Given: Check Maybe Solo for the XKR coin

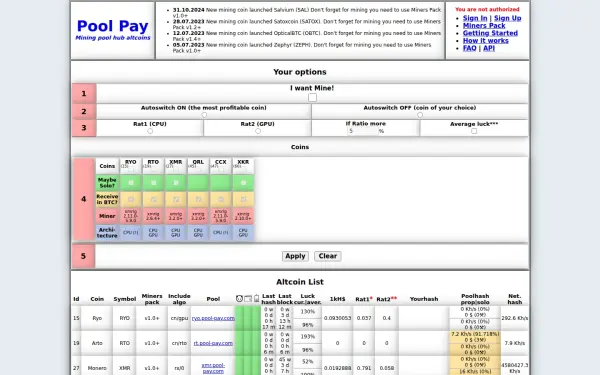Looking at the screenshot, I should coord(243,183).
